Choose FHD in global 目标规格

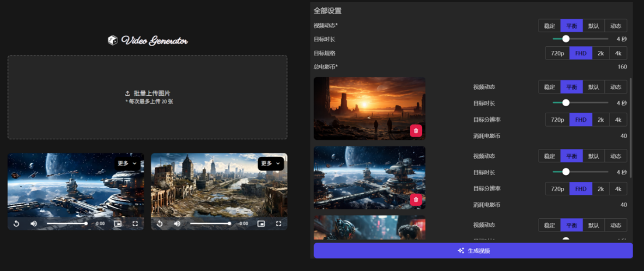(x=581, y=53)
